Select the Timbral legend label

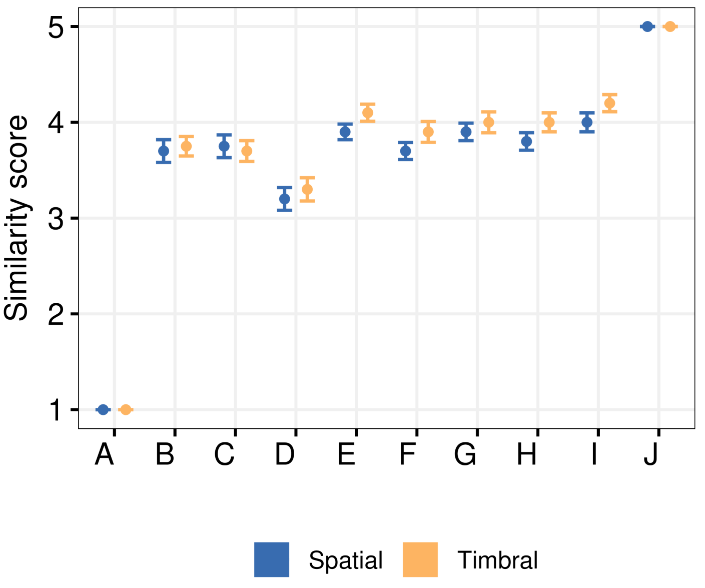click(x=497, y=560)
